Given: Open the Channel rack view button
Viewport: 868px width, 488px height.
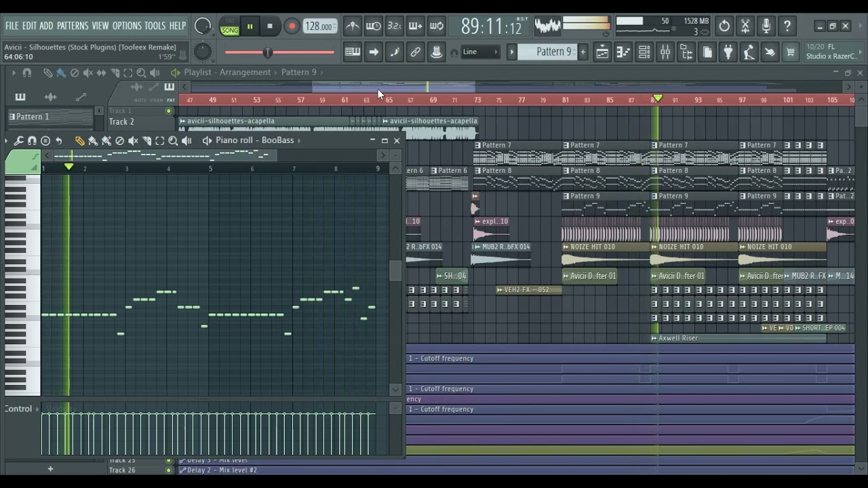Looking at the screenshot, I should click(644, 52).
